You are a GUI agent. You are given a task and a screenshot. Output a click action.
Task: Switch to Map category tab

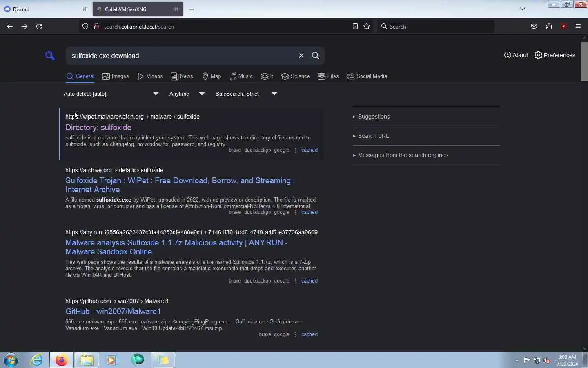pyautogui.click(x=212, y=76)
